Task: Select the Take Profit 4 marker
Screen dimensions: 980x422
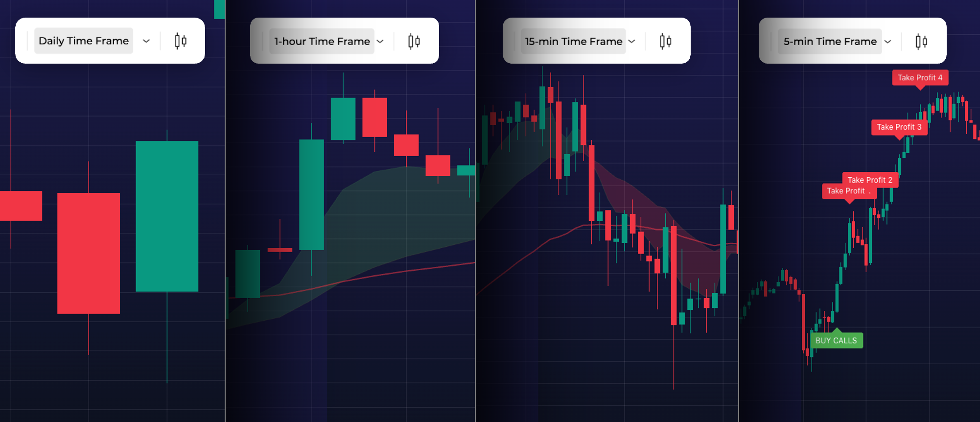Action: tap(920, 78)
